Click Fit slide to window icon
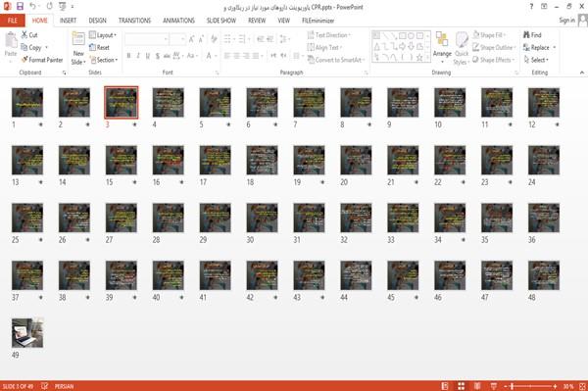588x391 pixels. coord(582,386)
